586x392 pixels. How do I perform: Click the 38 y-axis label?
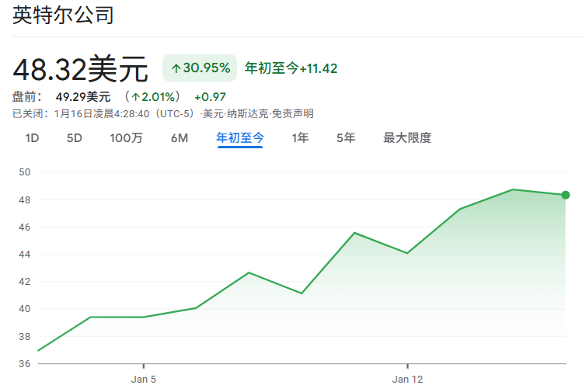pos(25,336)
